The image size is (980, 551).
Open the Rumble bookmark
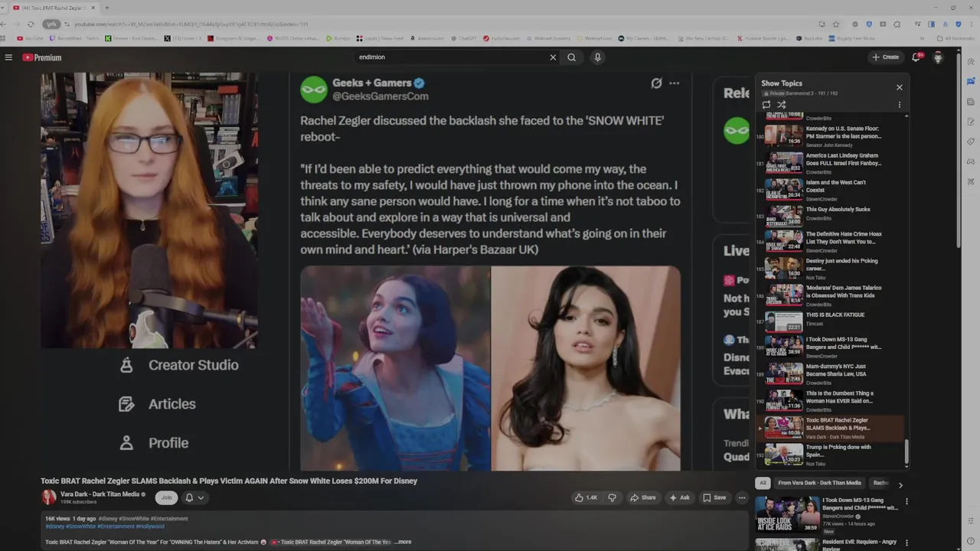tap(338, 38)
